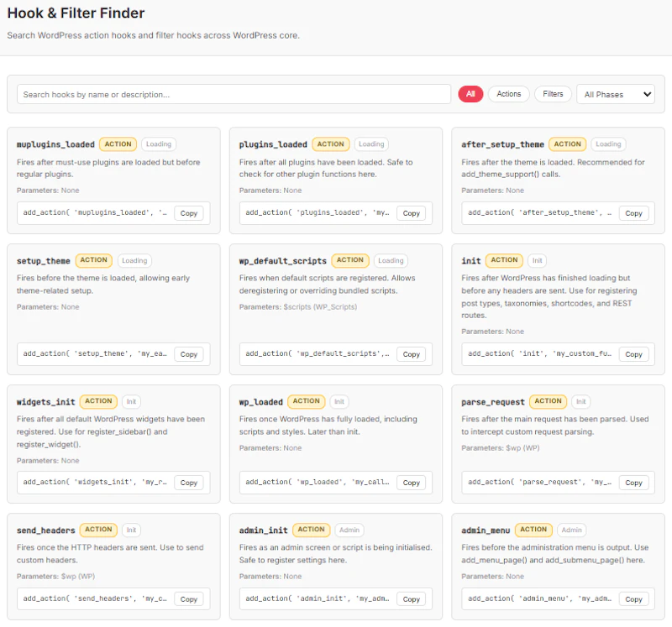Click Init phase tag on send_headers card
The height and width of the screenshot is (627, 672).
pos(131,530)
